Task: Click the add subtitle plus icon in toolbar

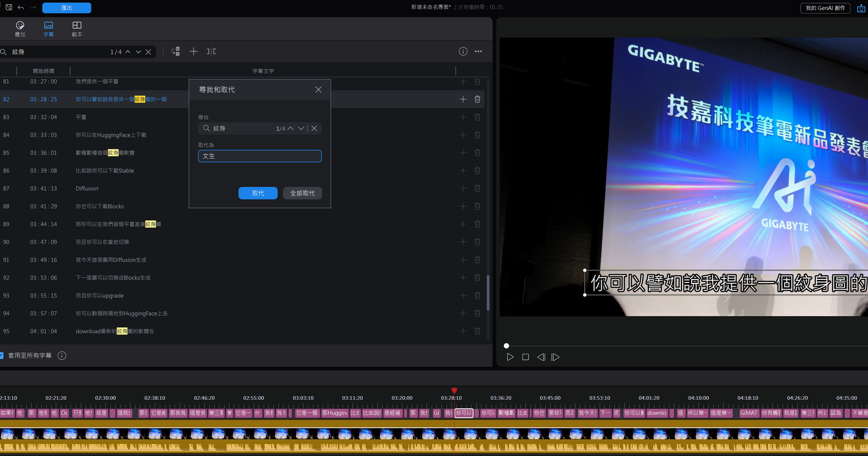Action: (193, 51)
